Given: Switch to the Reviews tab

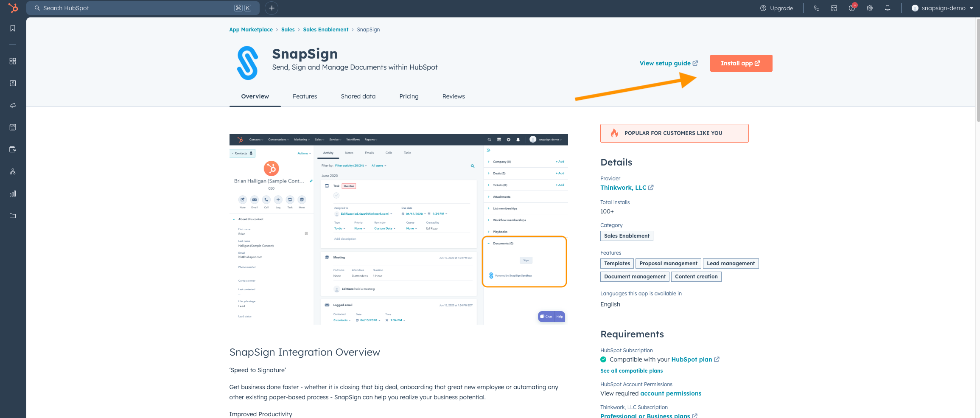Looking at the screenshot, I should [x=454, y=96].
